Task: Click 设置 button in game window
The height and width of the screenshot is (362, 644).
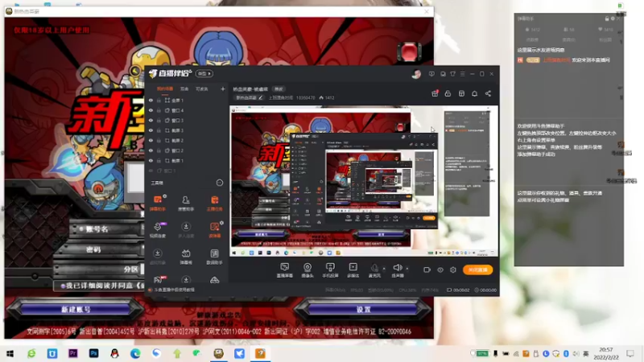Action: [363, 309]
